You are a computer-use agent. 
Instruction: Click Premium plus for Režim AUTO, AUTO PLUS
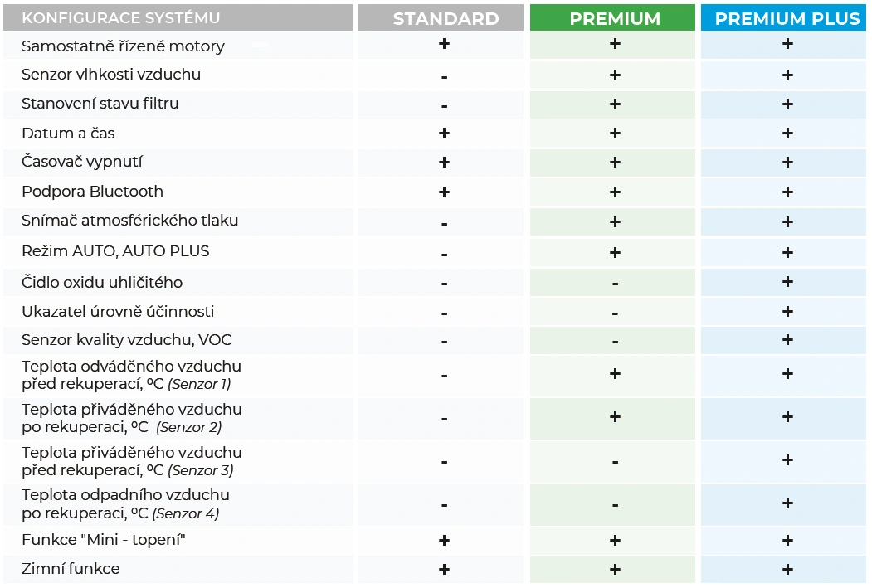point(615,251)
